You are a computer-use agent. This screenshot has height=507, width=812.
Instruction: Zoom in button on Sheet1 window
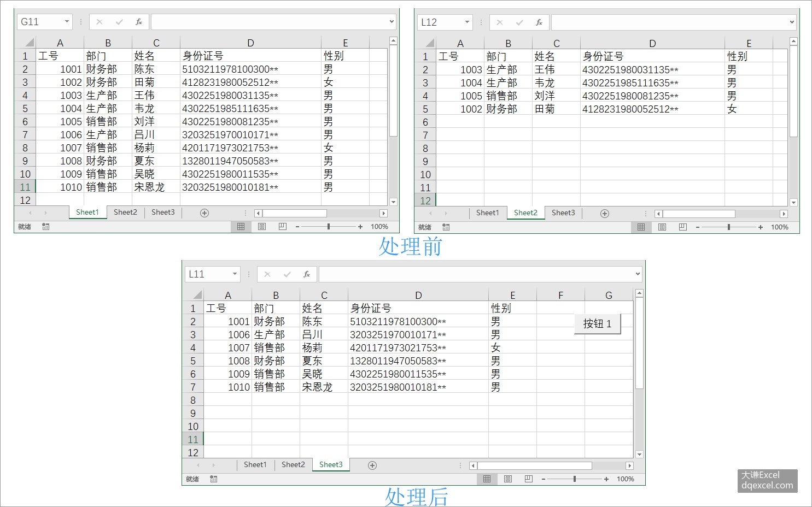[360, 227]
